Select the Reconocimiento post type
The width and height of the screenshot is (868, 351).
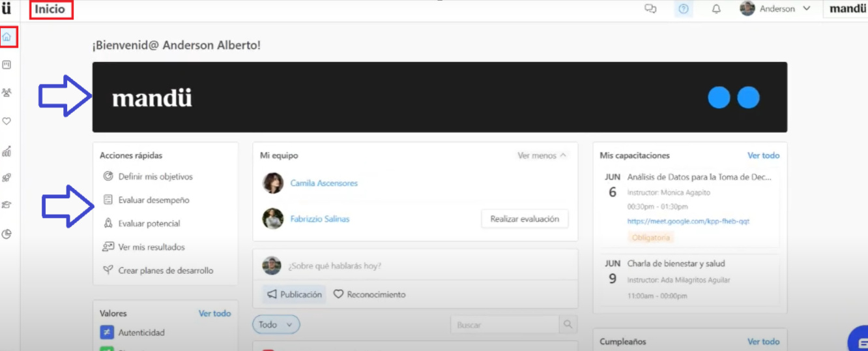[x=369, y=294]
